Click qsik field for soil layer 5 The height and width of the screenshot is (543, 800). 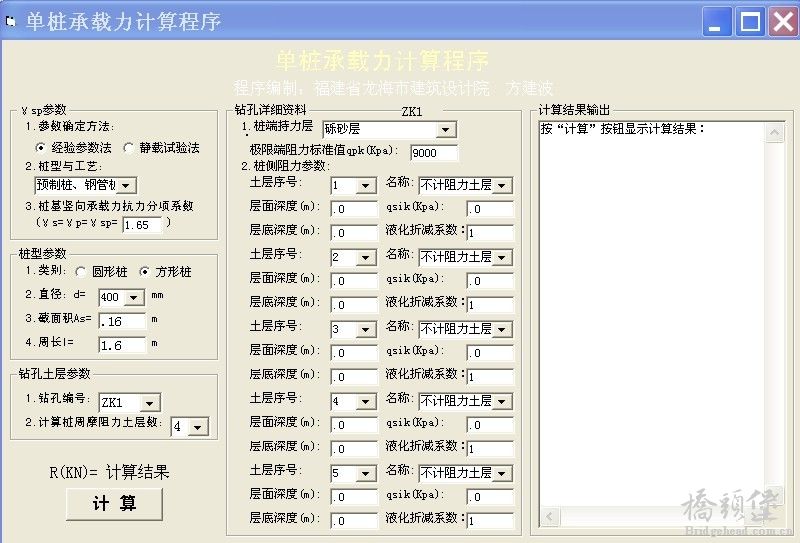point(490,497)
